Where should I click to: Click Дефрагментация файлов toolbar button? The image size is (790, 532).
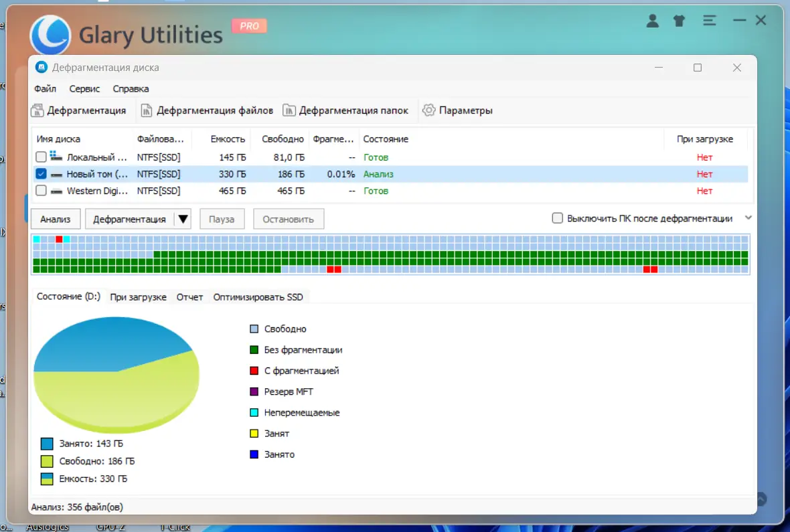207,110
